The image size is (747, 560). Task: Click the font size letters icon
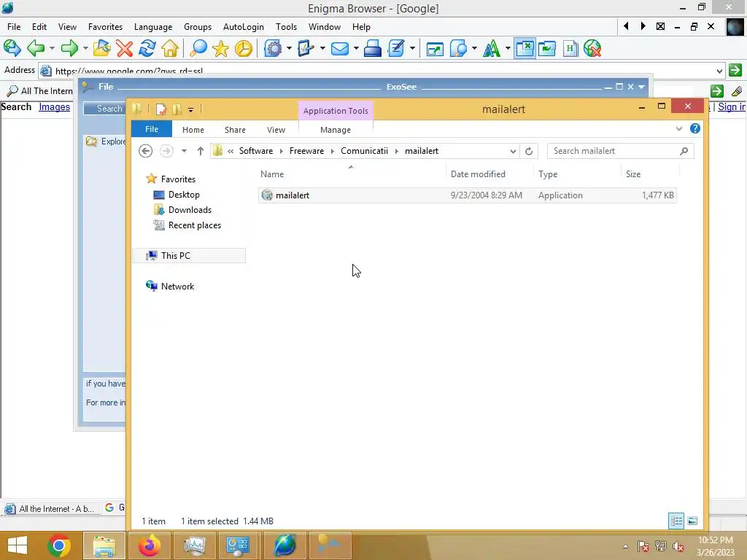click(x=492, y=48)
